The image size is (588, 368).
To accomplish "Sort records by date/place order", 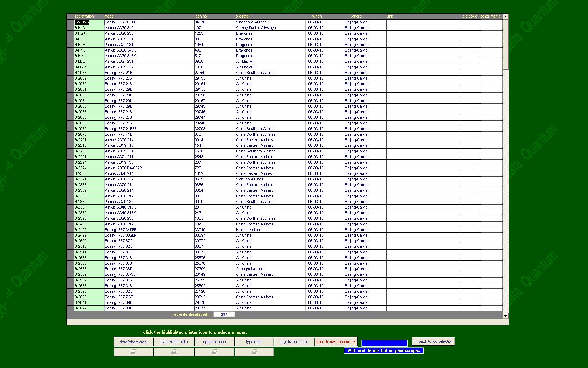I will pos(133,342).
